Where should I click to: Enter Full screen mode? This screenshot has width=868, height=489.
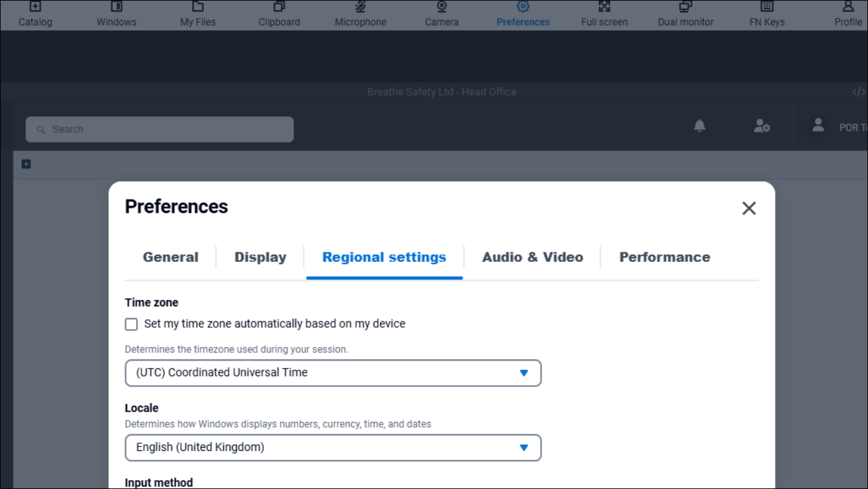[604, 13]
